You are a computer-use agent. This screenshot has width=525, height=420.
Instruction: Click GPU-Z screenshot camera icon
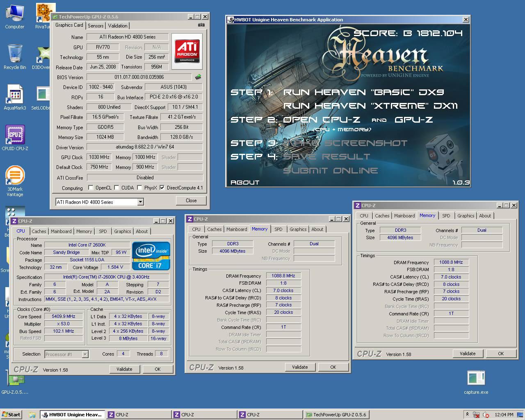click(x=201, y=25)
